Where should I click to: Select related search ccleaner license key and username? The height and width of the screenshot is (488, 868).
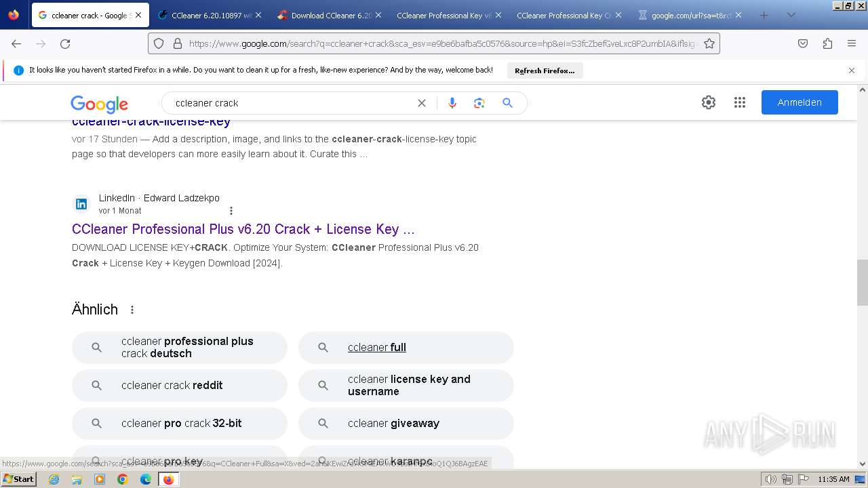(x=406, y=386)
